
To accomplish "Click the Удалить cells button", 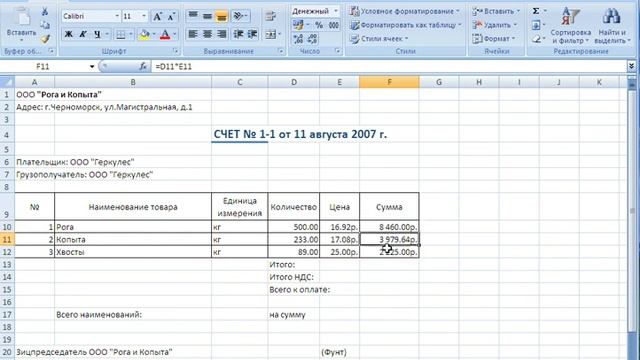I will pos(495,25).
